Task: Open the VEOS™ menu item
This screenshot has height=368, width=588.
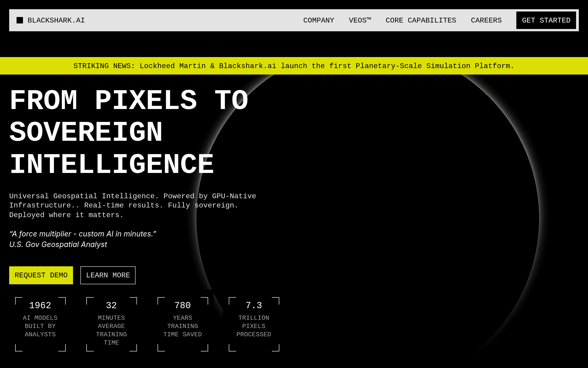Action: (360, 20)
